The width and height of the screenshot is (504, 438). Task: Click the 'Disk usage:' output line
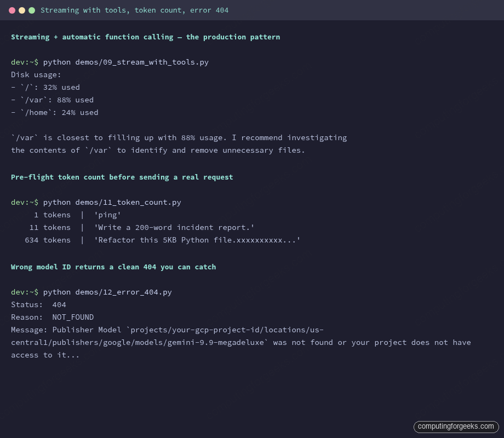click(36, 74)
